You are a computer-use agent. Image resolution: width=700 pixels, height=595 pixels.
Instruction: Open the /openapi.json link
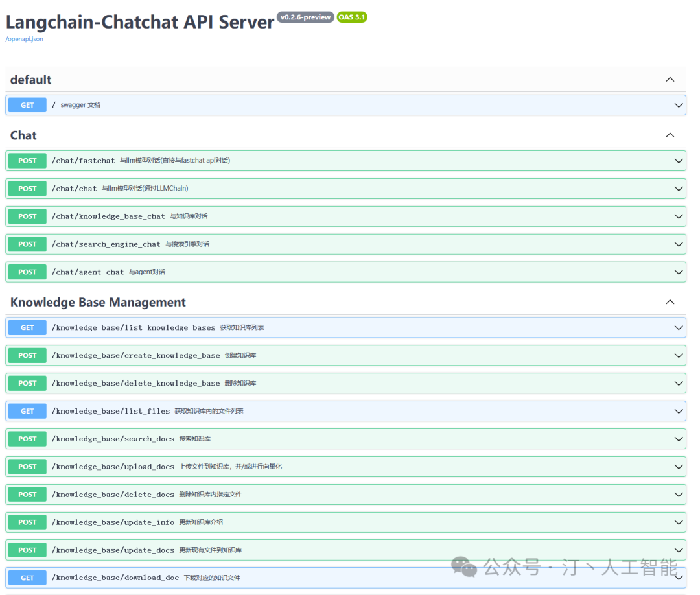click(x=24, y=39)
